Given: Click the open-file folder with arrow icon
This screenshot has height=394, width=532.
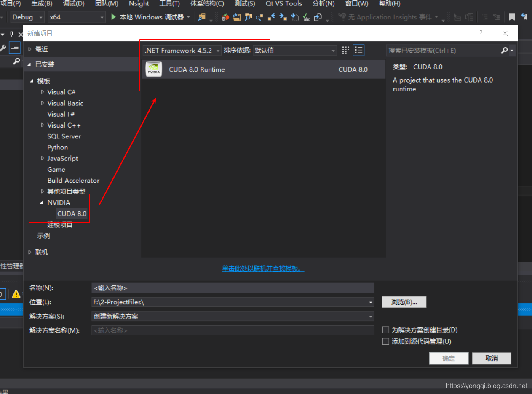Looking at the screenshot, I should [236, 17].
